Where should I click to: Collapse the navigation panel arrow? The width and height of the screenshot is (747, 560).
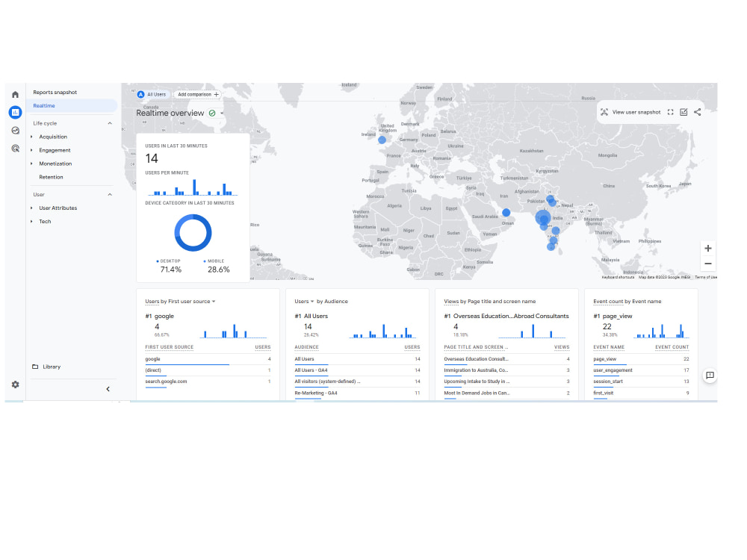click(x=108, y=389)
